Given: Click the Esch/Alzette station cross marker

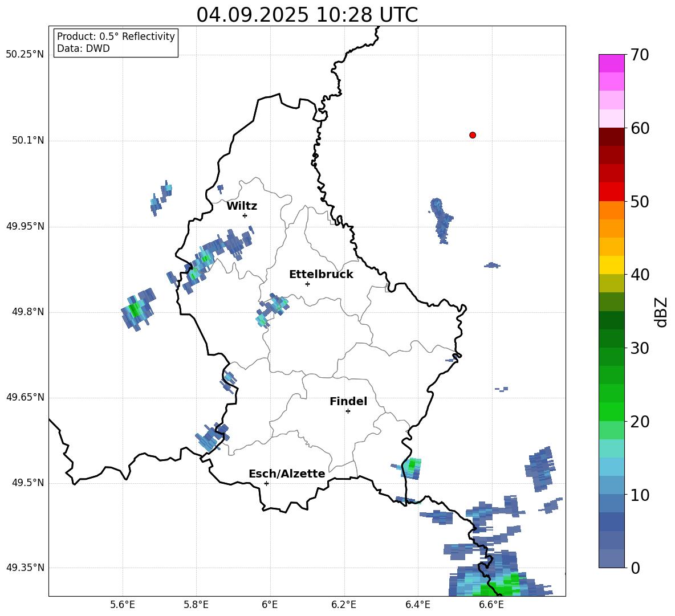Looking at the screenshot, I should click(x=266, y=483).
